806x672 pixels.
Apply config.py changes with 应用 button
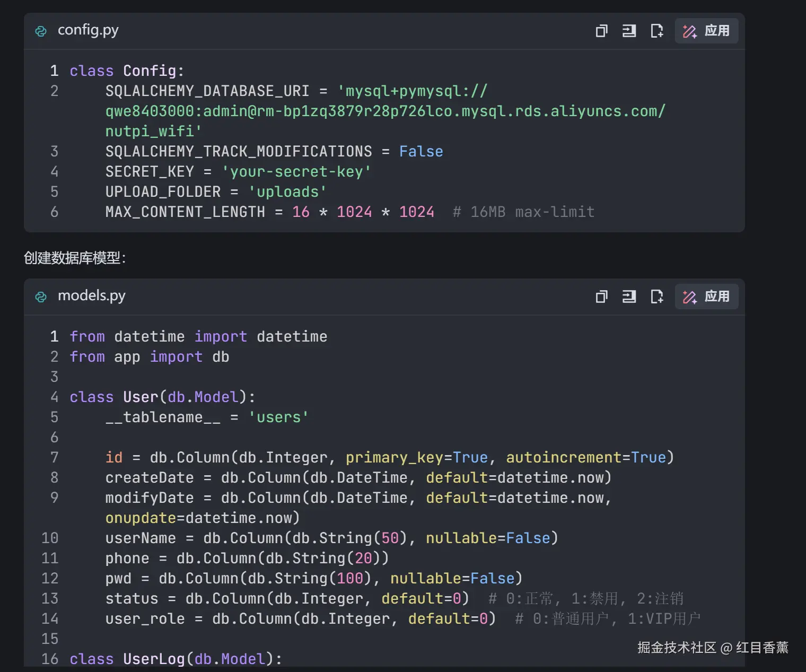click(x=706, y=31)
